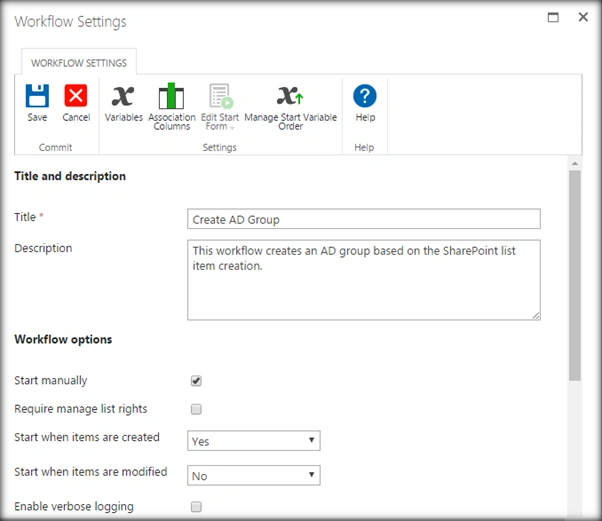Click the Enable verbose logging label
The image size is (602, 521).
74,507
